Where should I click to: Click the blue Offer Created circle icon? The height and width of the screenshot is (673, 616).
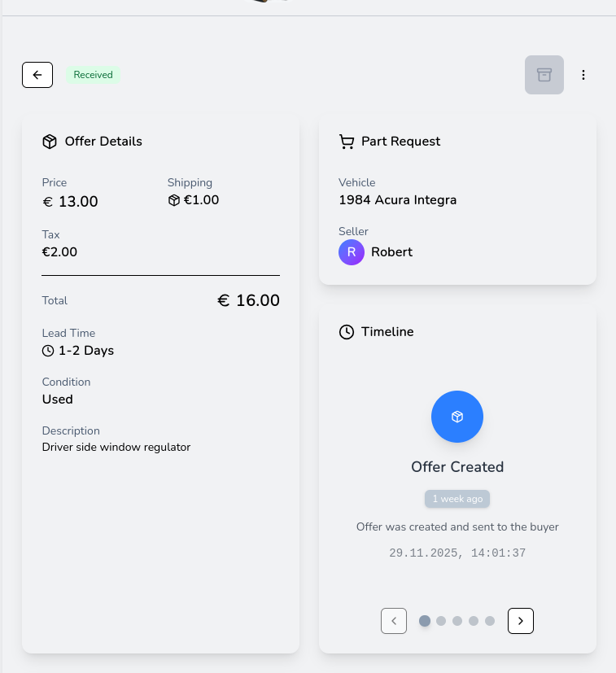pos(457,417)
